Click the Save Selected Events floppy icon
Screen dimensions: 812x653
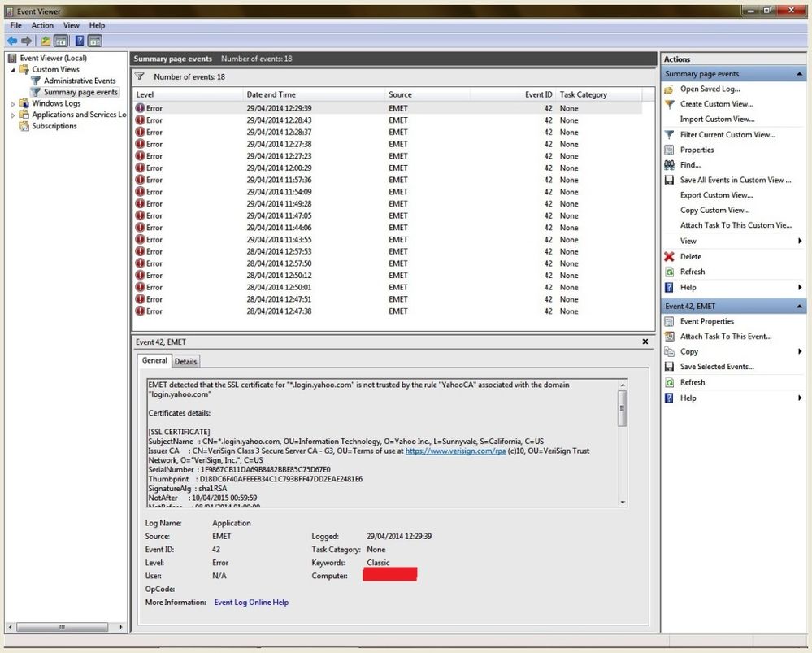(x=669, y=367)
